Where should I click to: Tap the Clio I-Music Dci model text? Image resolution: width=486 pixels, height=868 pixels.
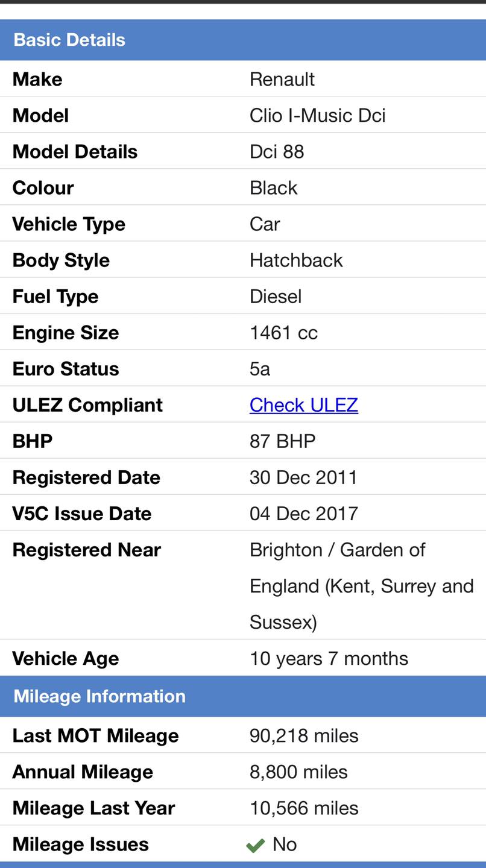(x=317, y=116)
